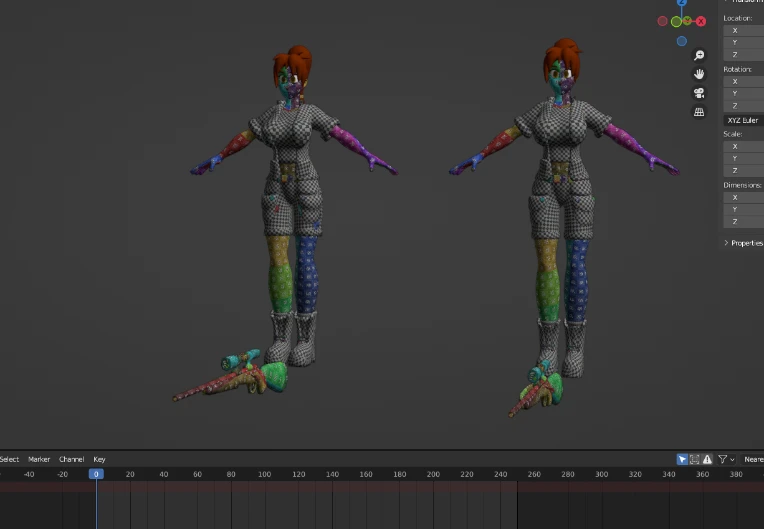Image resolution: width=764 pixels, height=529 pixels.
Task: Click the outlined green negative Y gizmo circle
Action: tap(676, 21)
